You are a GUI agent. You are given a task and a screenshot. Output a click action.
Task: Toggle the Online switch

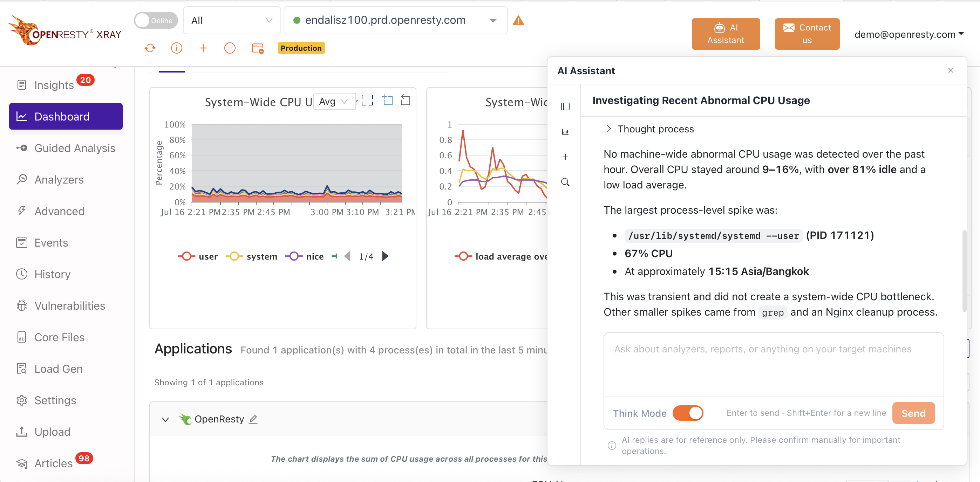156,21
